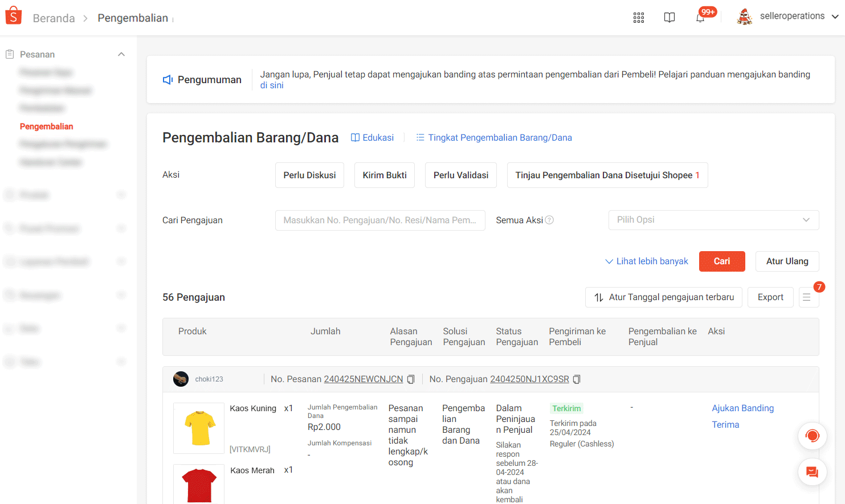Open the column settings list icon
Viewport: 845px width, 504px height.
[x=806, y=297]
